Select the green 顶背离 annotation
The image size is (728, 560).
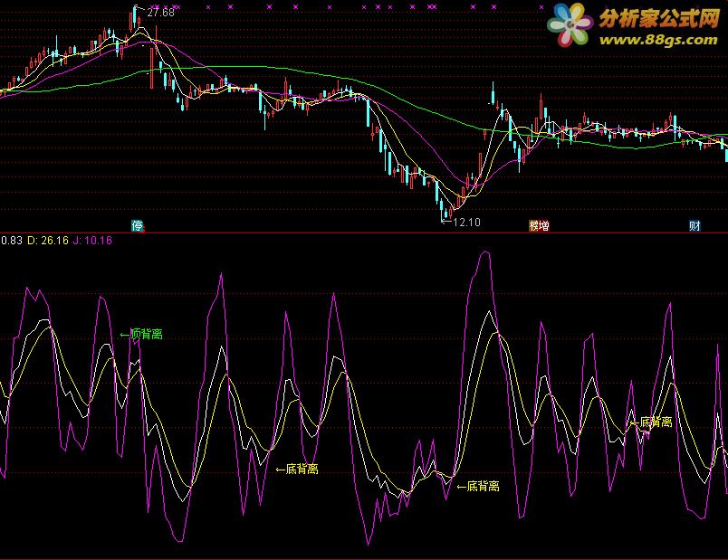[141, 334]
